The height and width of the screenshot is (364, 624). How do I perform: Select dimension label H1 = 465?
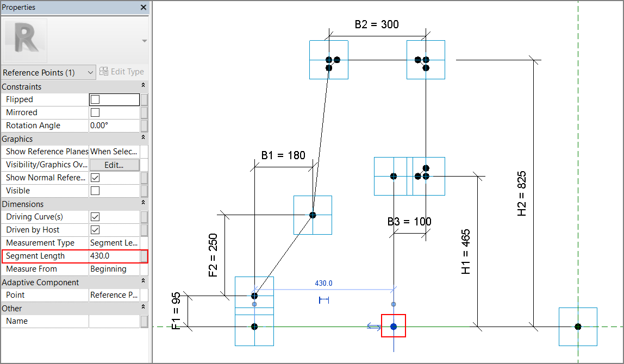tap(466, 252)
